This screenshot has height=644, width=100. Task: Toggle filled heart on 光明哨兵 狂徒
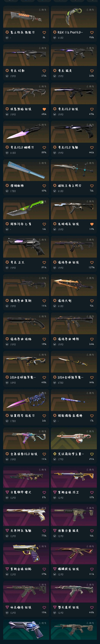coord(92,224)
